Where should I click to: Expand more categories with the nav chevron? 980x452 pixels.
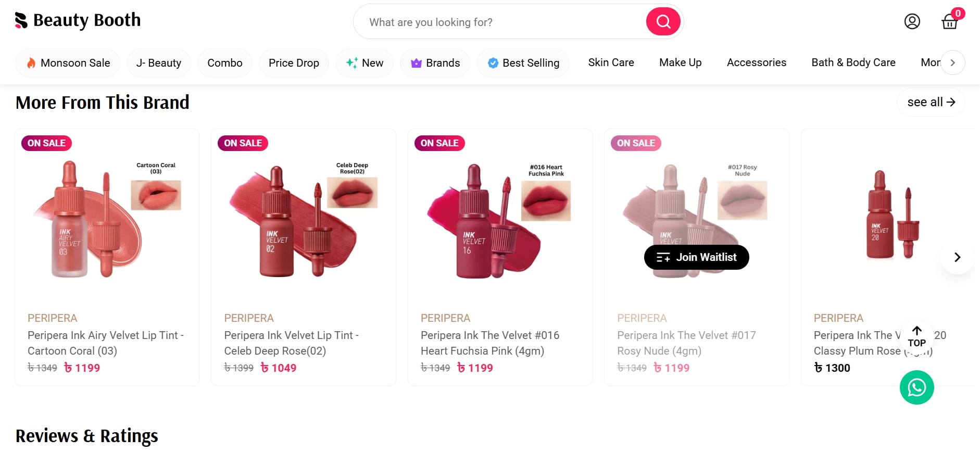point(952,62)
